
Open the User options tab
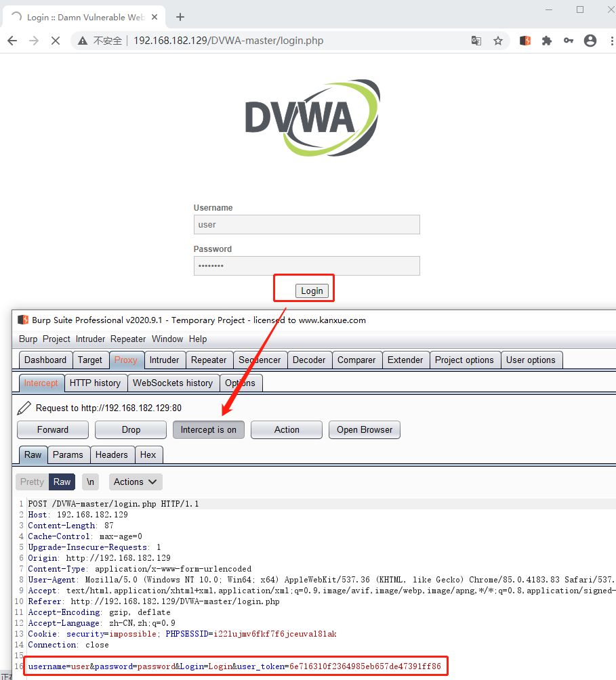[531, 360]
